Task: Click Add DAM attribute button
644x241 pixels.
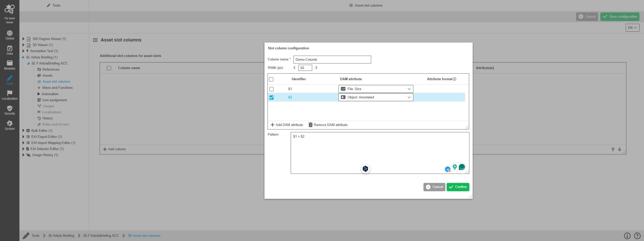Action: point(286,125)
